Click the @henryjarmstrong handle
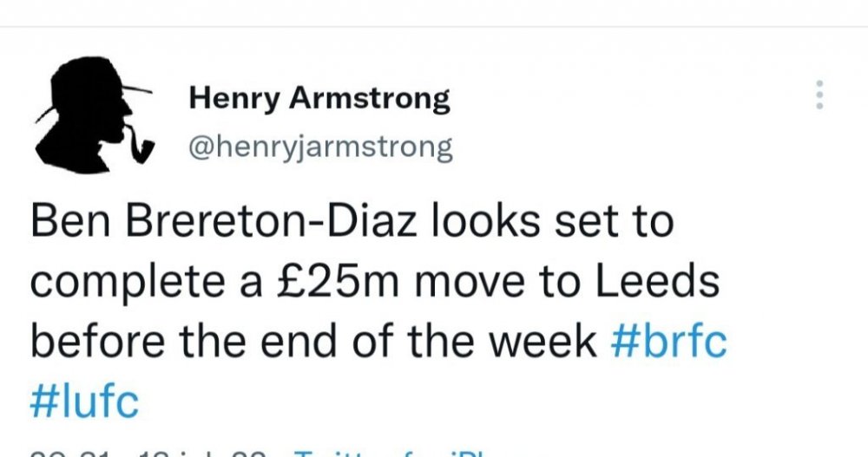 320,147
